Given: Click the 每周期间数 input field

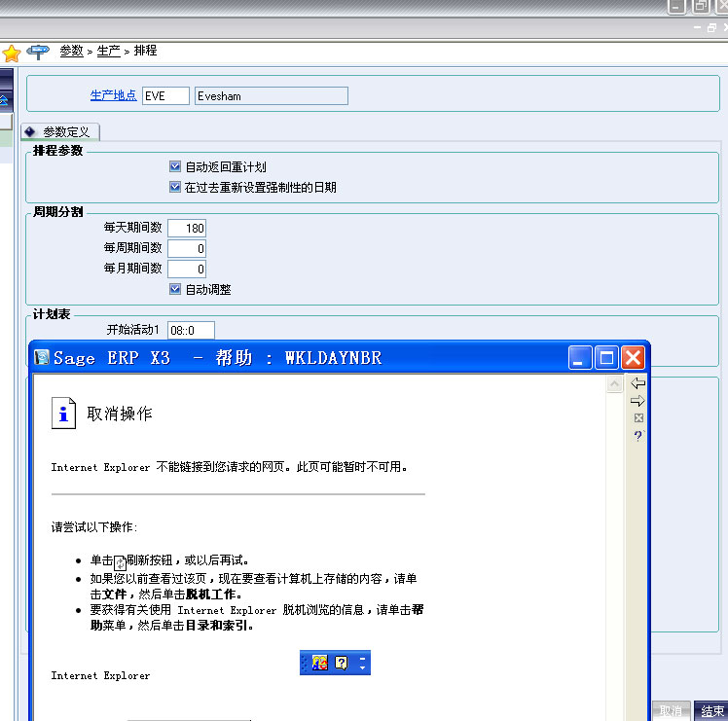Looking at the screenshot, I should pos(187,248).
